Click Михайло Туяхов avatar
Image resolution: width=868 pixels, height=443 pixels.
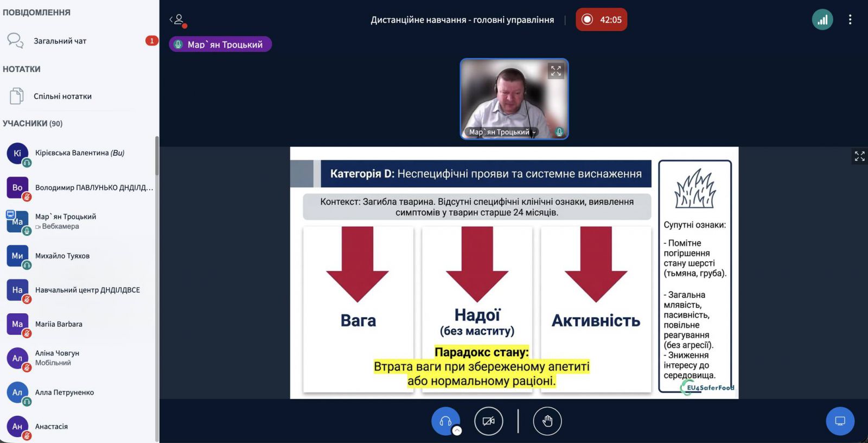click(17, 256)
